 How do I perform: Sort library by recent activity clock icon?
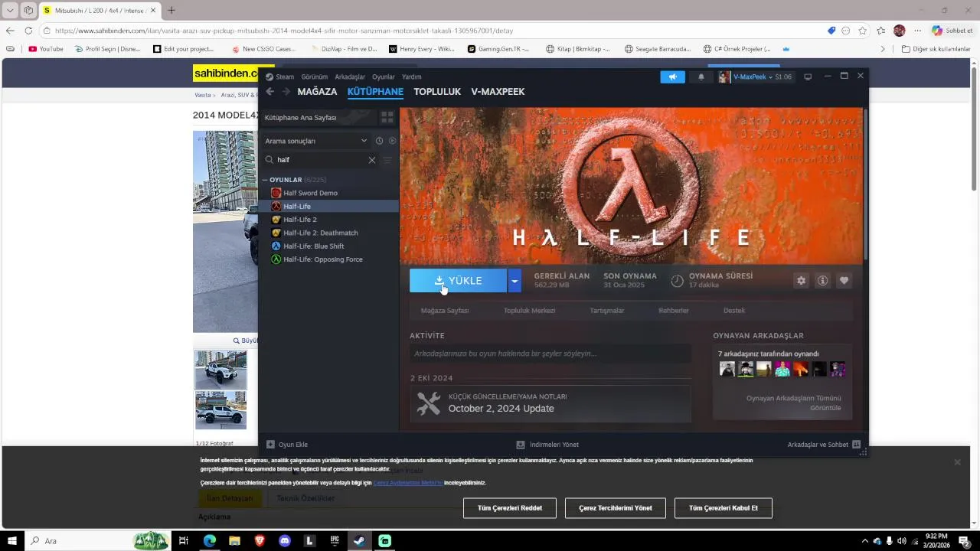379,141
